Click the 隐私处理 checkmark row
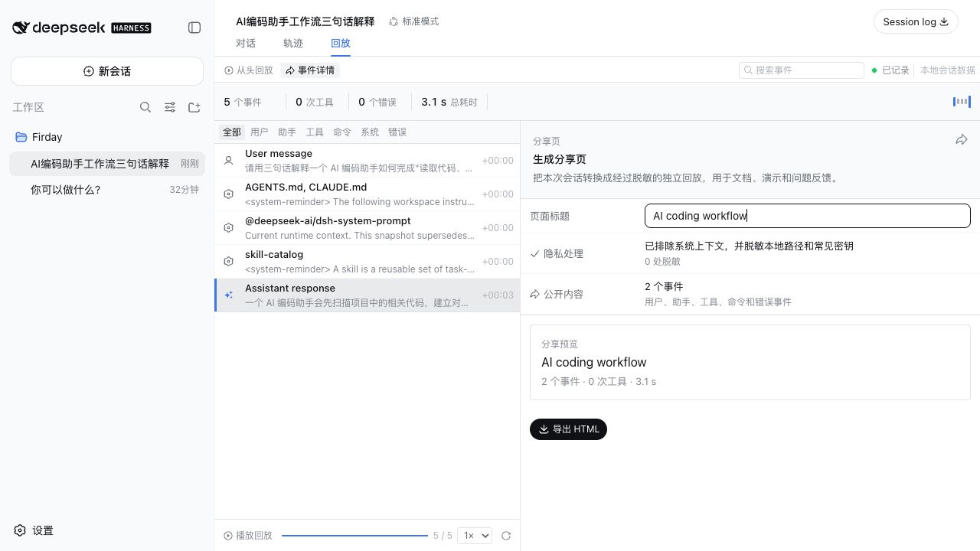The width and height of the screenshot is (980, 551). [x=750, y=253]
